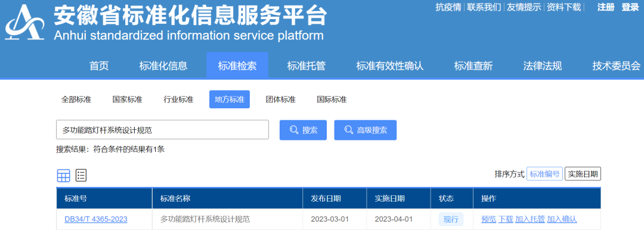Click 注册 to register
This screenshot has height=234, width=644.
[606, 7]
